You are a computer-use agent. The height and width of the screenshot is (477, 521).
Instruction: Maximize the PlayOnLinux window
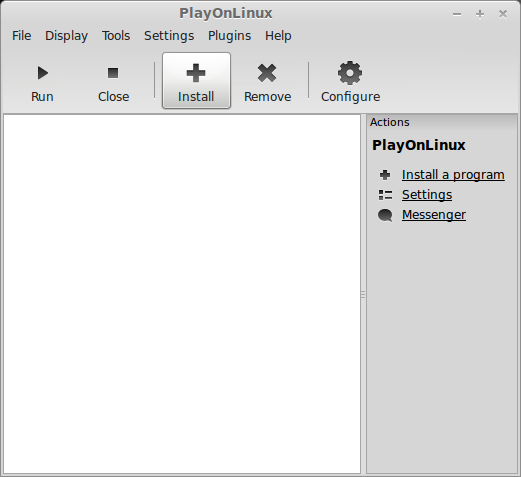point(480,14)
